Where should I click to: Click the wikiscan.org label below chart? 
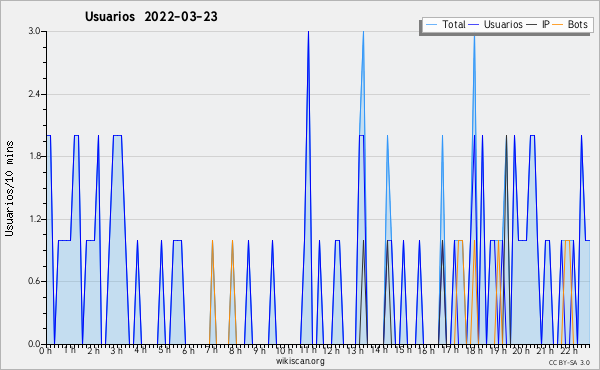point(300,361)
